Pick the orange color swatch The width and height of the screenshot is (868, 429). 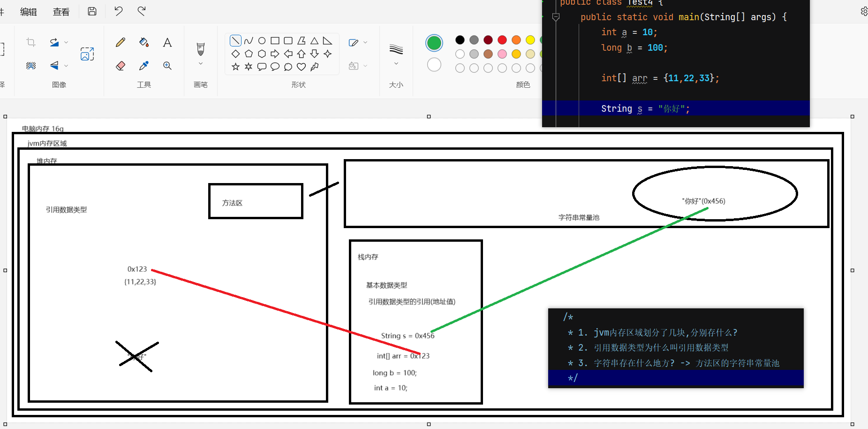click(x=516, y=40)
